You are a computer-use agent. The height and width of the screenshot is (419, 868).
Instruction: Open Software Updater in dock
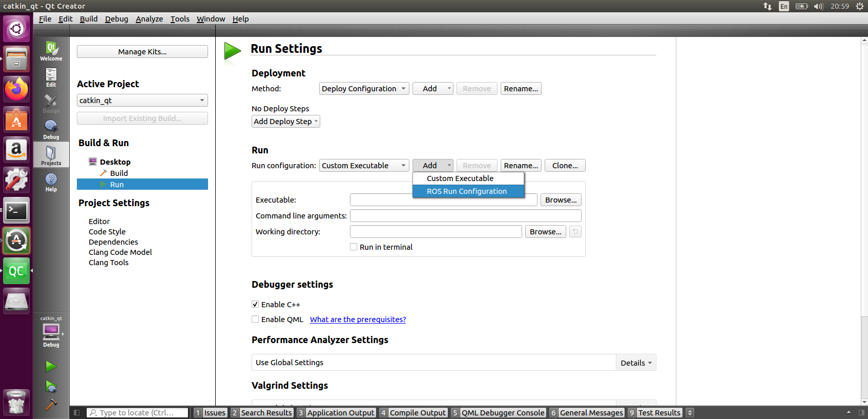[16, 241]
